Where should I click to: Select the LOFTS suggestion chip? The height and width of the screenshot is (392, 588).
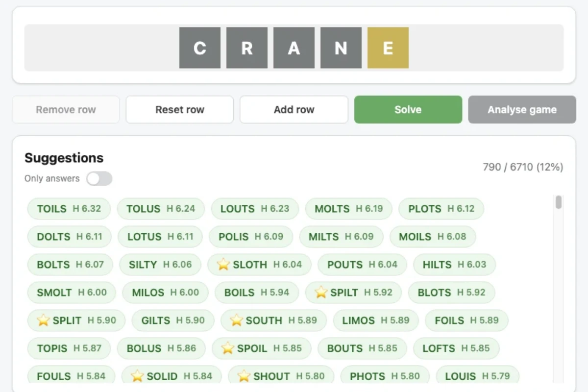click(456, 348)
